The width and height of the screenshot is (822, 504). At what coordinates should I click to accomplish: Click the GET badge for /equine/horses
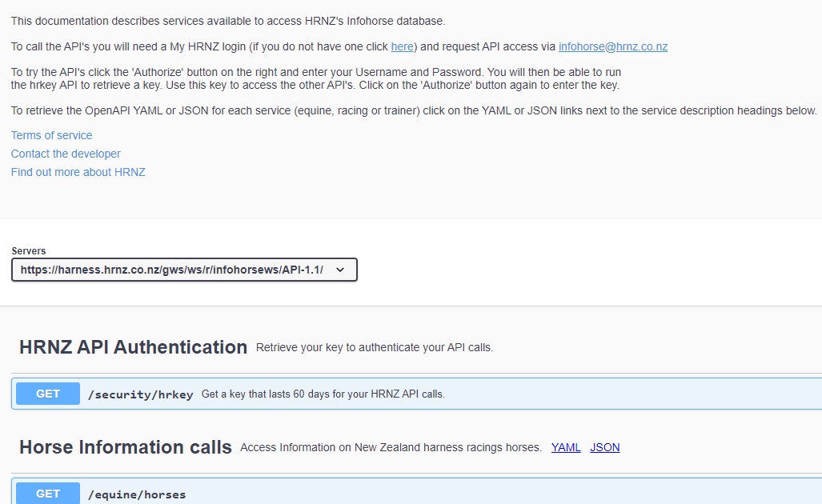click(48, 494)
